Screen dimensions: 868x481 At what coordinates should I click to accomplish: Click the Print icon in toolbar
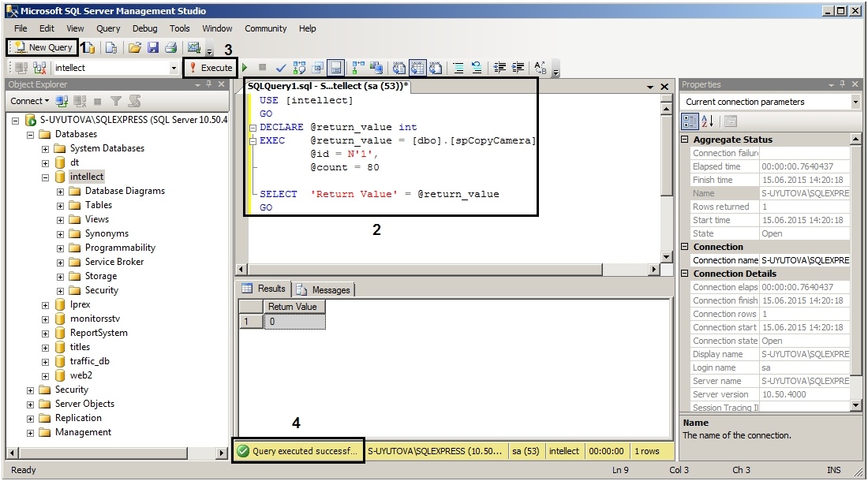coord(170,47)
